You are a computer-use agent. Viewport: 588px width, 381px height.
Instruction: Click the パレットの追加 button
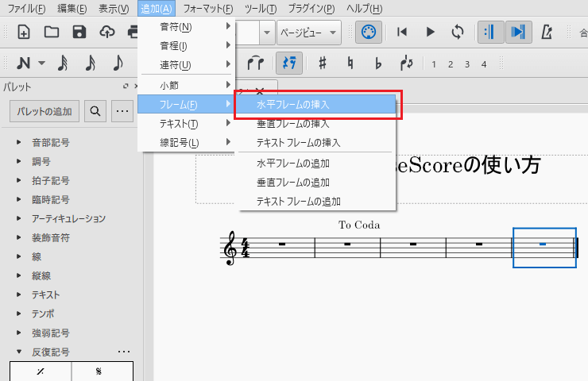pyautogui.click(x=44, y=111)
